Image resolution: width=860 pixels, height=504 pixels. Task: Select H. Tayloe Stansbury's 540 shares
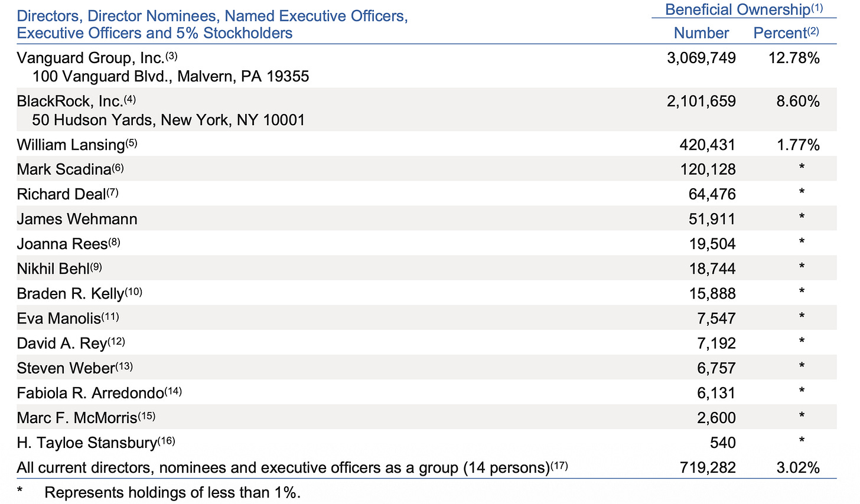click(723, 443)
